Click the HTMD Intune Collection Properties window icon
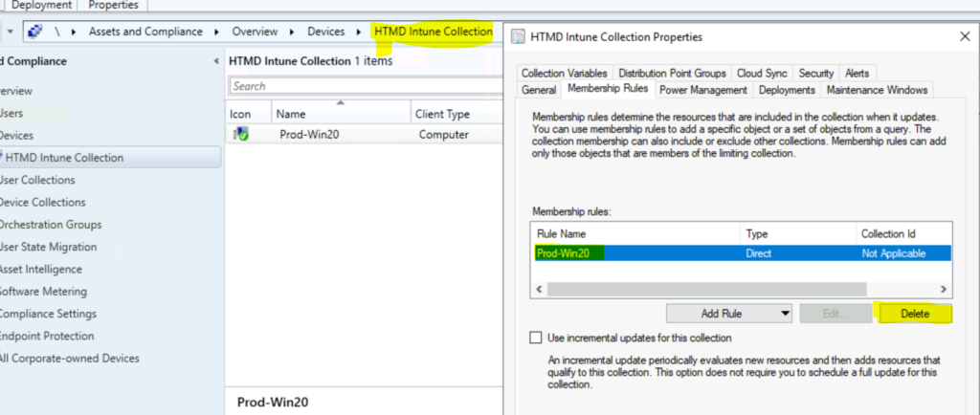The image size is (980, 415). click(518, 37)
